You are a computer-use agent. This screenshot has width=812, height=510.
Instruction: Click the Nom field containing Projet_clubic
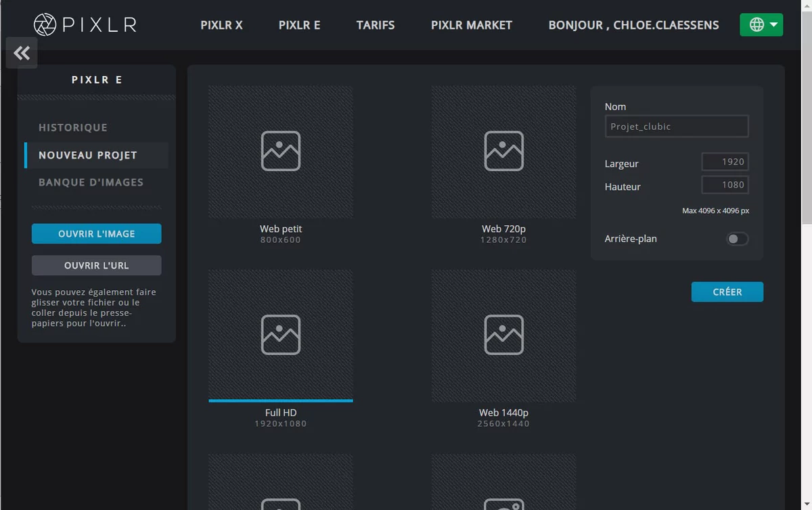coord(677,126)
